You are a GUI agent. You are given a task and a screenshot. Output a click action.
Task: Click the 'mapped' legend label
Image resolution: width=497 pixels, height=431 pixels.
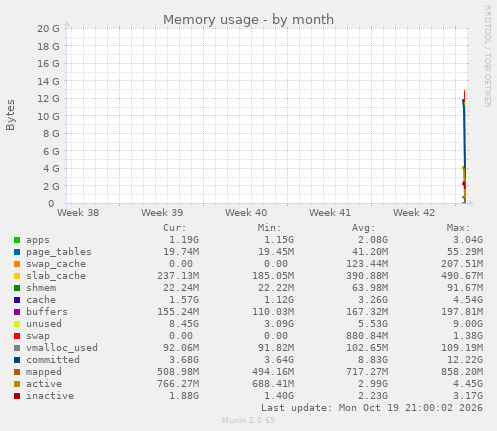tap(44, 372)
